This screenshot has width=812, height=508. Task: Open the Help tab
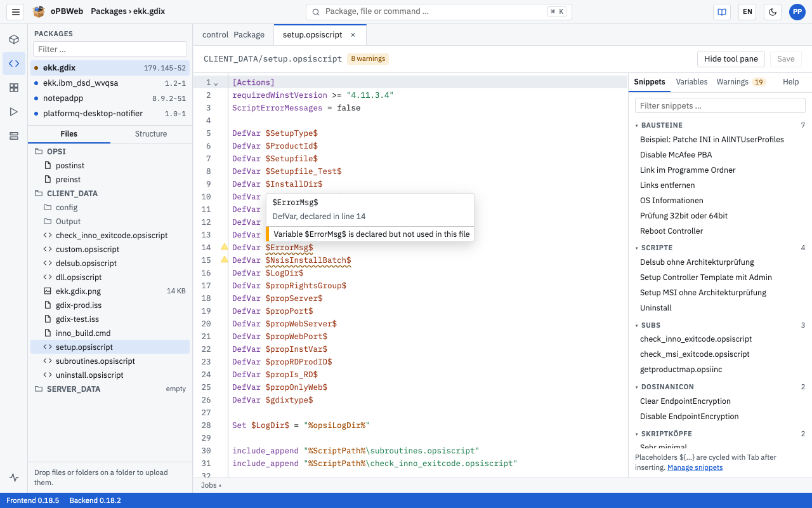click(790, 82)
